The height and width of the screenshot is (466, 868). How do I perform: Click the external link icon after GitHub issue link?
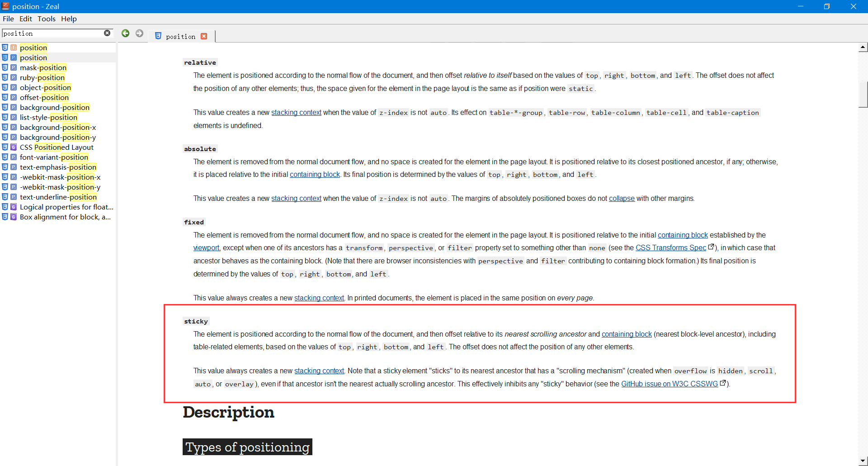[x=723, y=383]
